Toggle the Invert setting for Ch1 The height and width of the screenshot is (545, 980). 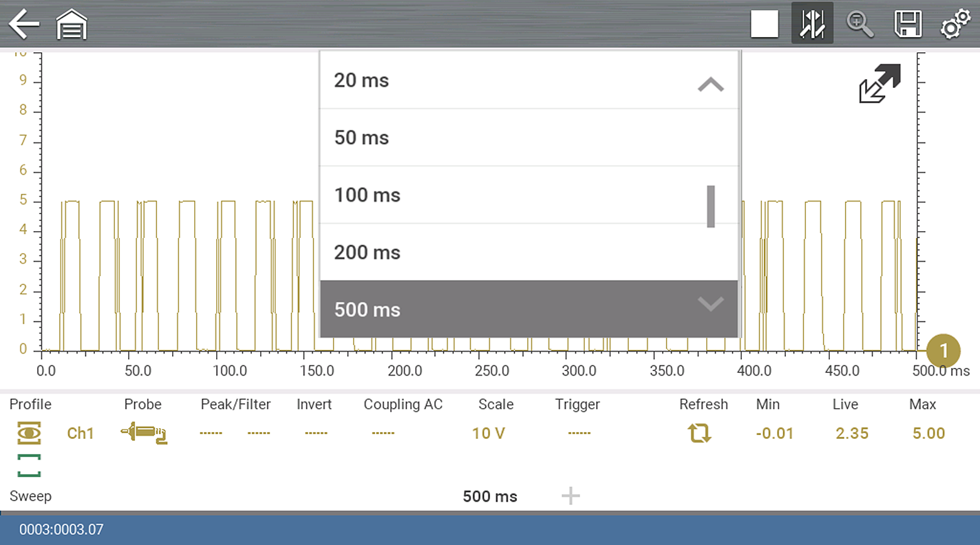coord(315,433)
